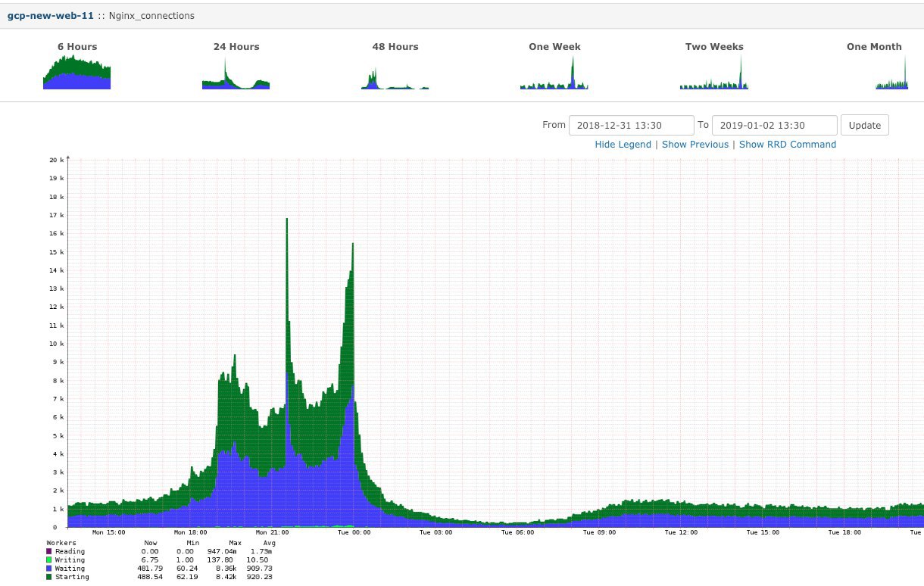Click the 'Nginx_connections' title text
Viewport: 924px width, 586px height.
coord(151,15)
